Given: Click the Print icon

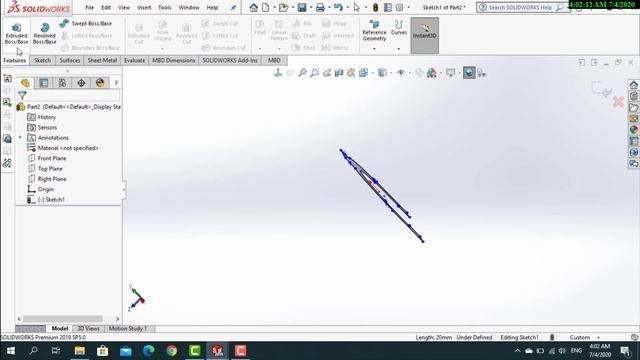Looking at the screenshot, I should (320, 7).
